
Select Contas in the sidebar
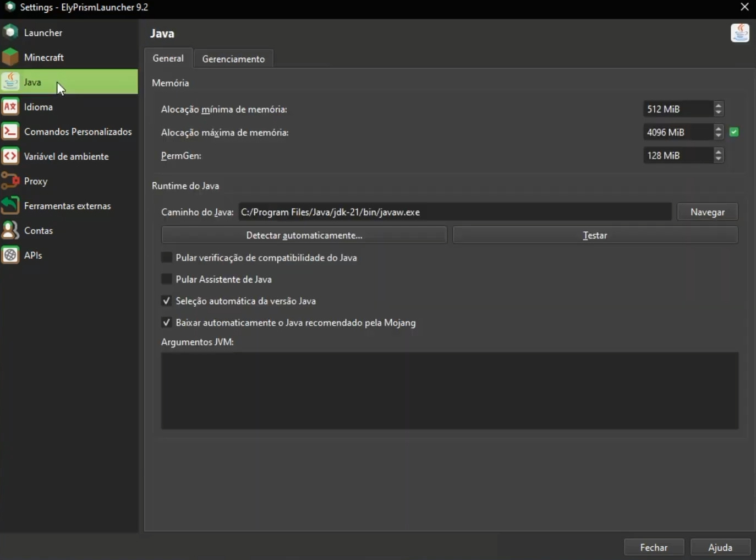point(69,230)
